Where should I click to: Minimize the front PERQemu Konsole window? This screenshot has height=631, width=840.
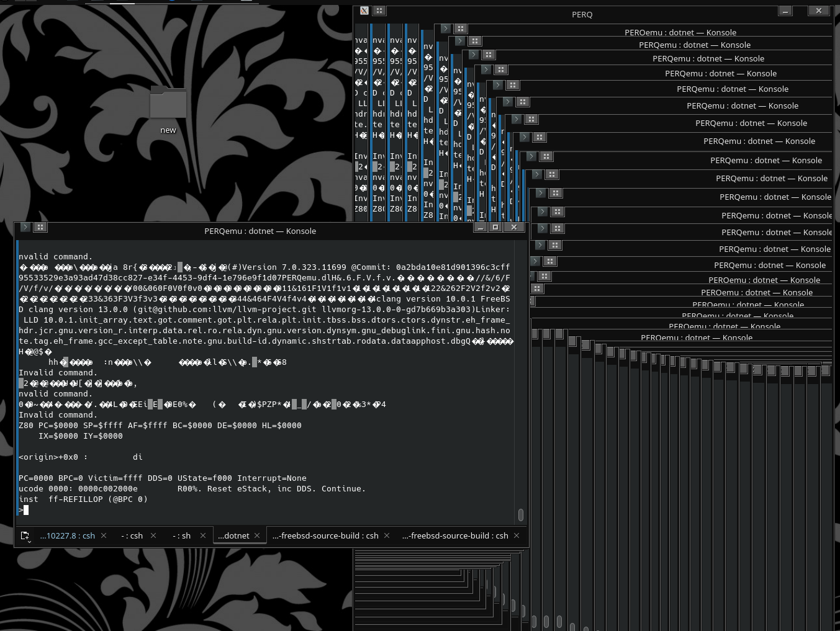click(481, 227)
